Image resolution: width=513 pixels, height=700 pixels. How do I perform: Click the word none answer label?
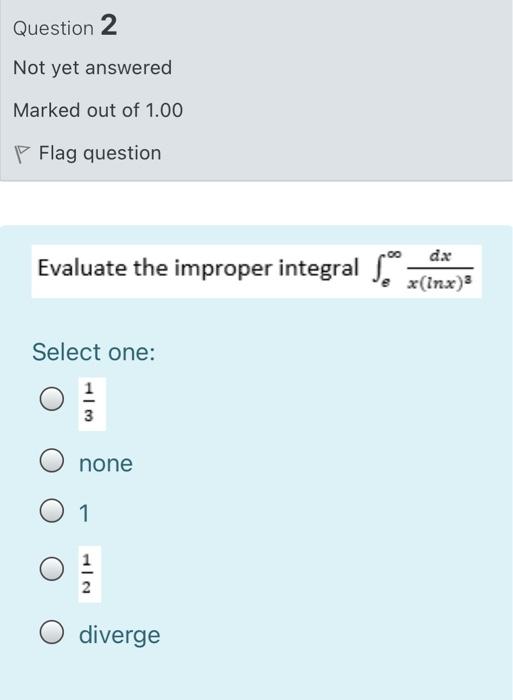click(x=106, y=463)
